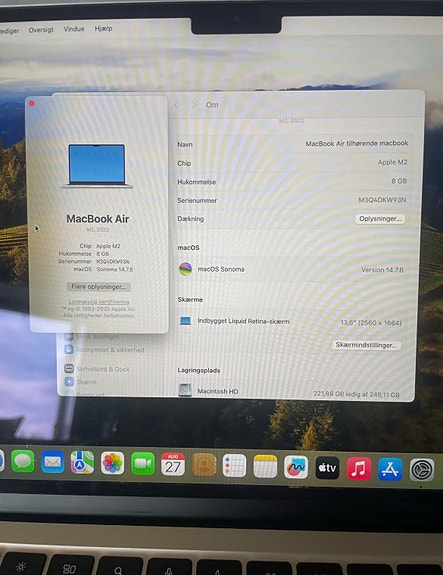Open Reminders app in the Dock
The width and height of the screenshot is (443, 575).
click(x=234, y=466)
